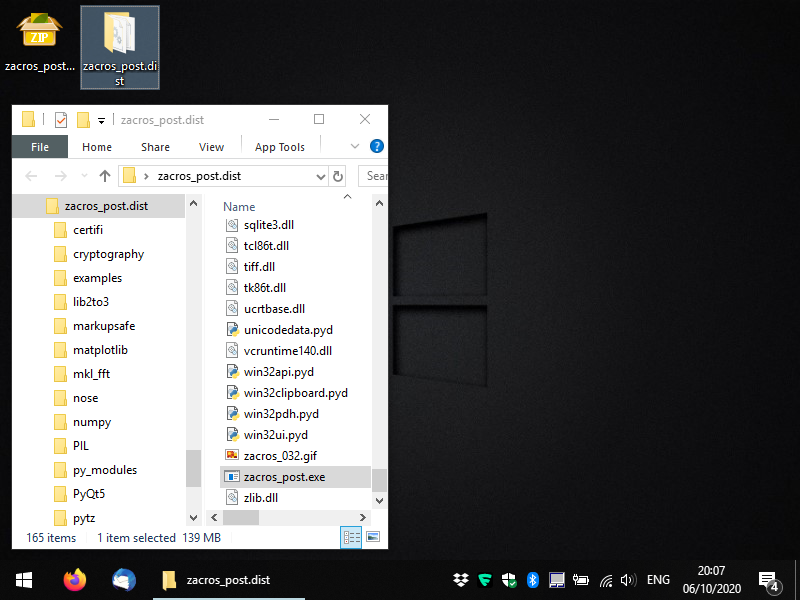
Task: Open Bluetooth settings from system tray
Action: pos(533,580)
